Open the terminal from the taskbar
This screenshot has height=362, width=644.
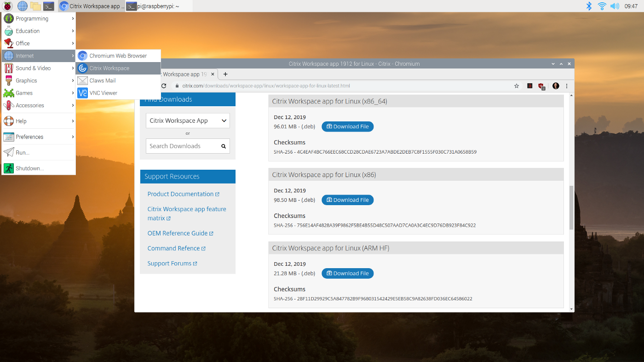(x=49, y=6)
